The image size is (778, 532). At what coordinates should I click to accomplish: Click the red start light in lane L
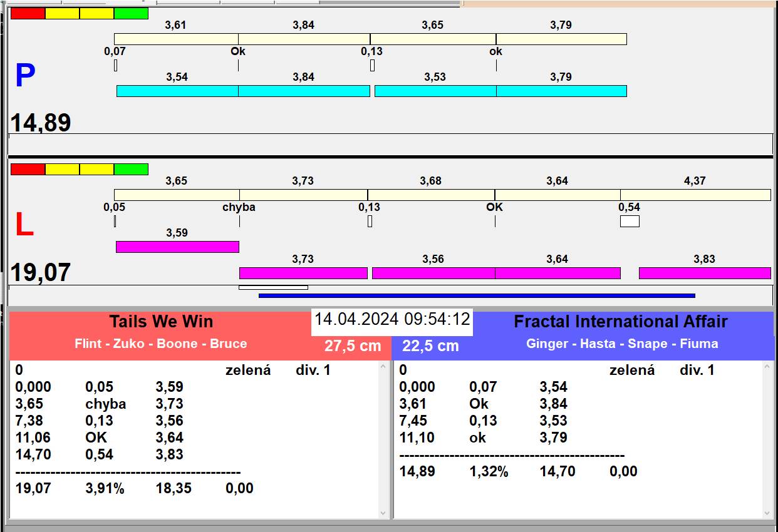tap(28, 169)
